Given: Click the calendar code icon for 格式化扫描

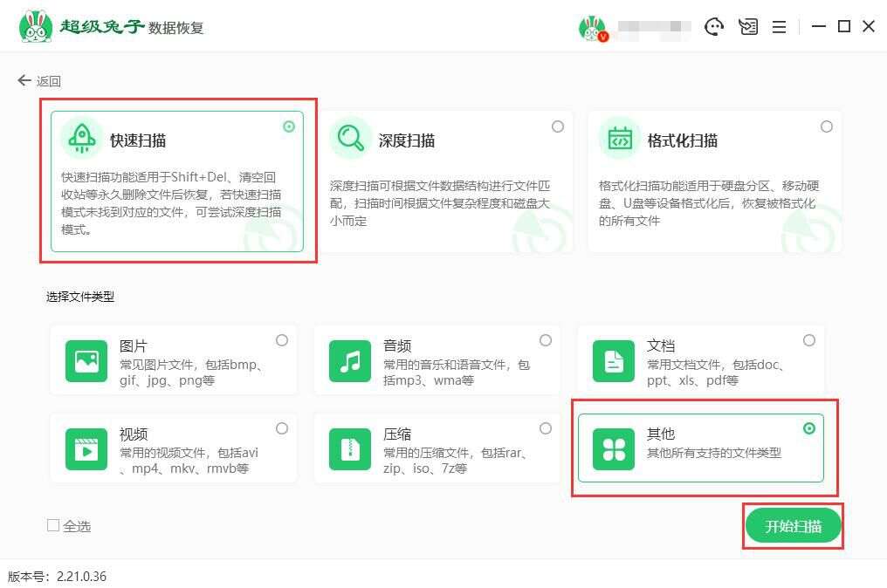Looking at the screenshot, I should pyautogui.click(x=620, y=139).
